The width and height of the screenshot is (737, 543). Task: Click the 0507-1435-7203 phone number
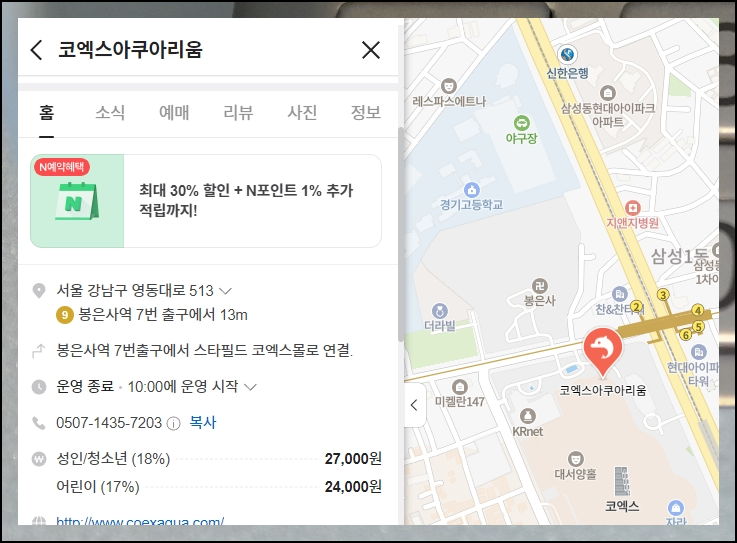click(x=109, y=423)
